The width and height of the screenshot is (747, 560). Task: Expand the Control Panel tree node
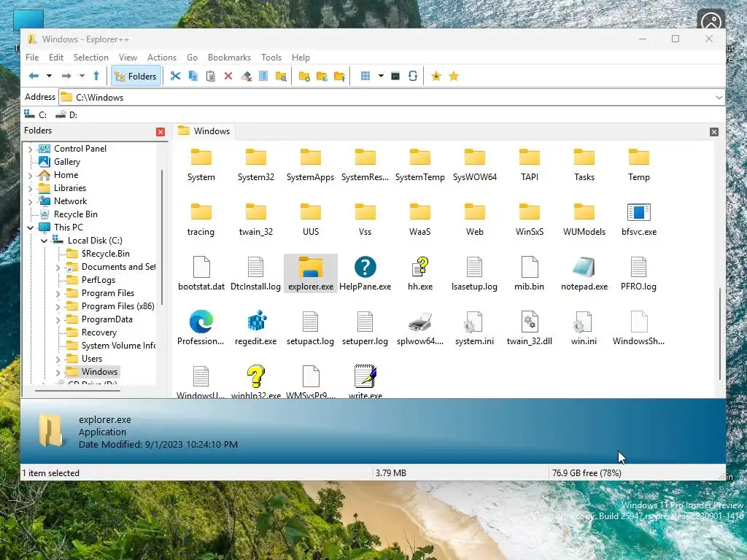(x=30, y=149)
